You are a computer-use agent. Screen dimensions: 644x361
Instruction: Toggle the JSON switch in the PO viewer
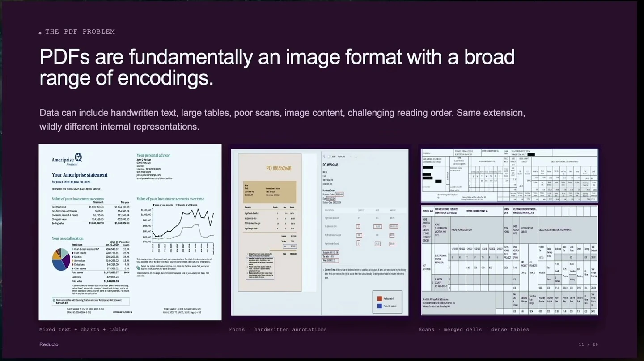(330, 157)
